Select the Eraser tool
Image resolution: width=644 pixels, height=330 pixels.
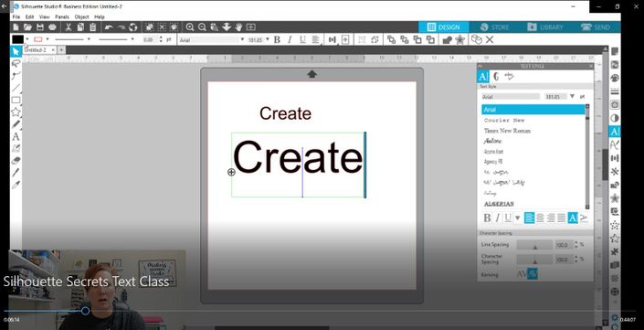(x=16, y=160)
